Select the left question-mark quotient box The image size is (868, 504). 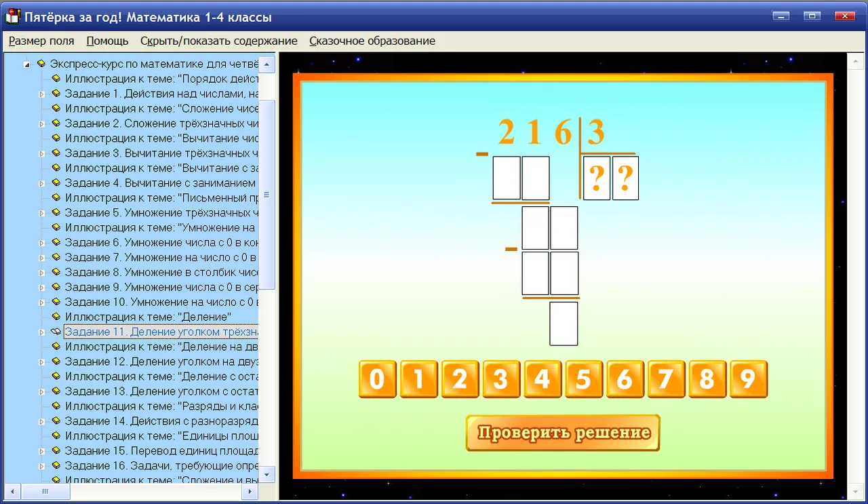(x=597, y=178)
